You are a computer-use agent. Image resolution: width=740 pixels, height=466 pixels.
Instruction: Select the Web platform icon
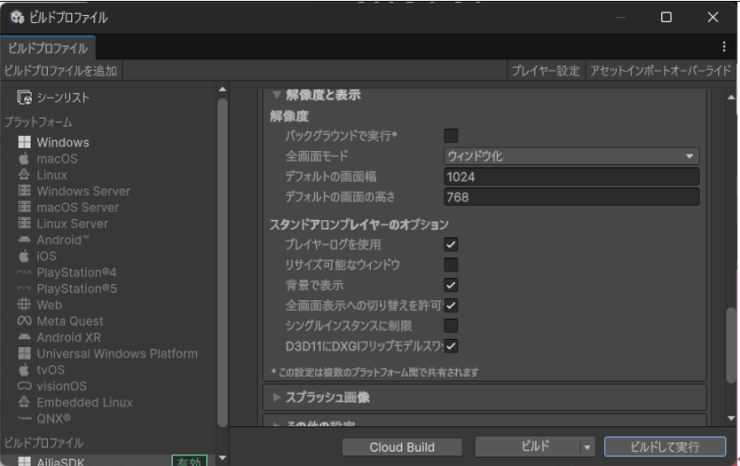tap(25, 304)
